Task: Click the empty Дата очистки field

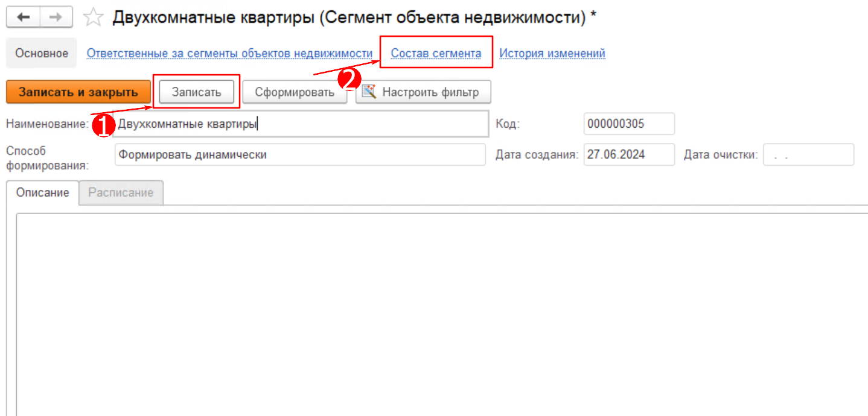Action: point(808,154)
